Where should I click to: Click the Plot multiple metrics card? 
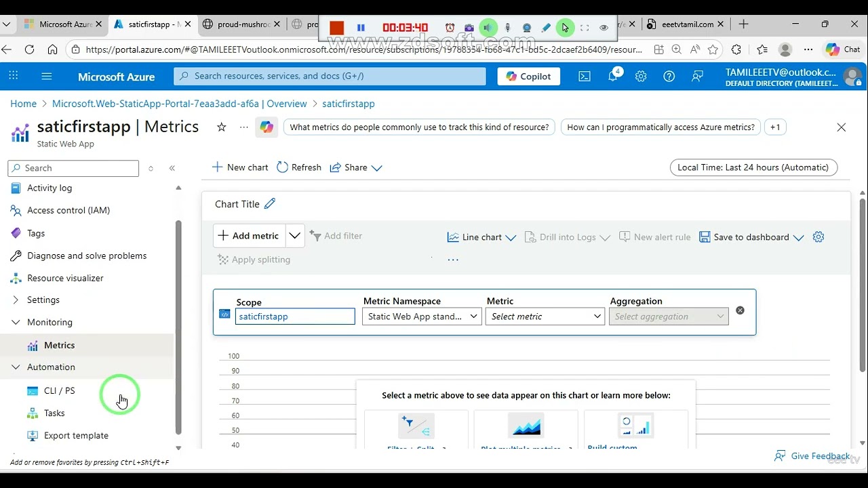pos(526,429)
